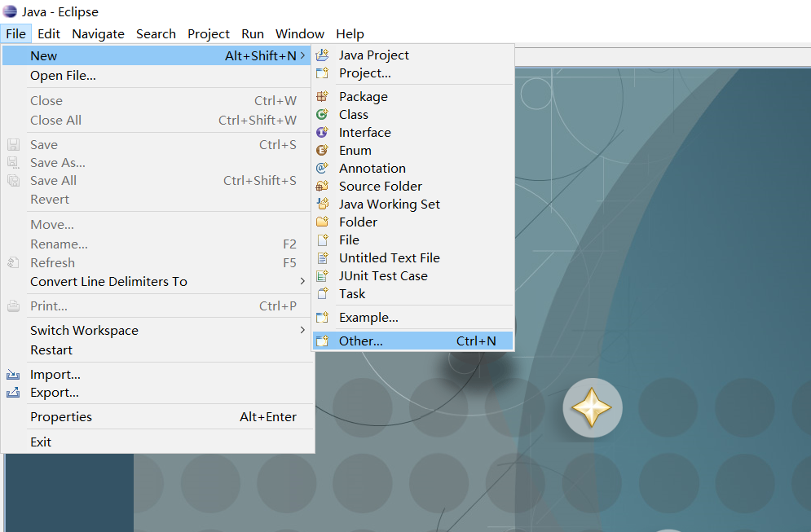Click the greyed-out Refresh entry
The width and height of the screenshot is (811, 532).
(158, 262)
